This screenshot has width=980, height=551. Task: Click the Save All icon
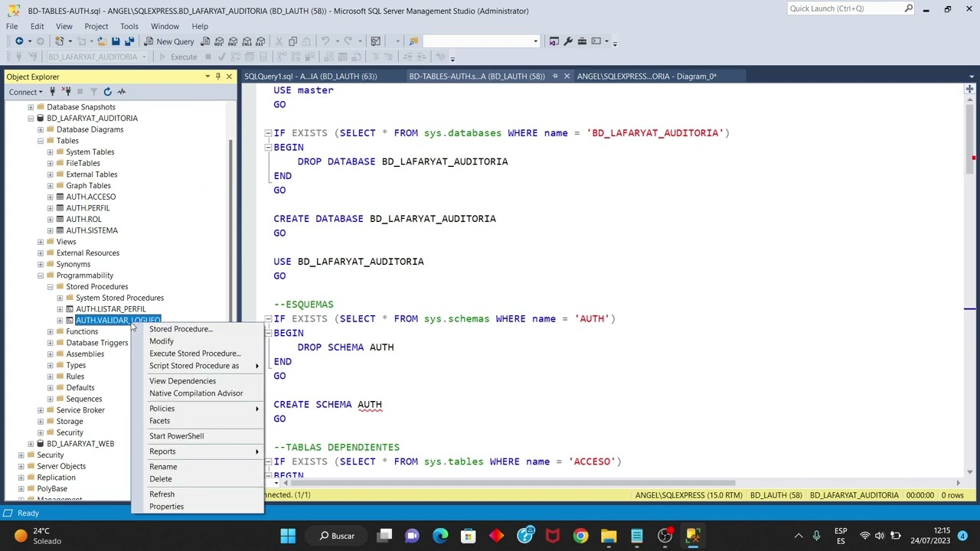[x=129, y=41]
